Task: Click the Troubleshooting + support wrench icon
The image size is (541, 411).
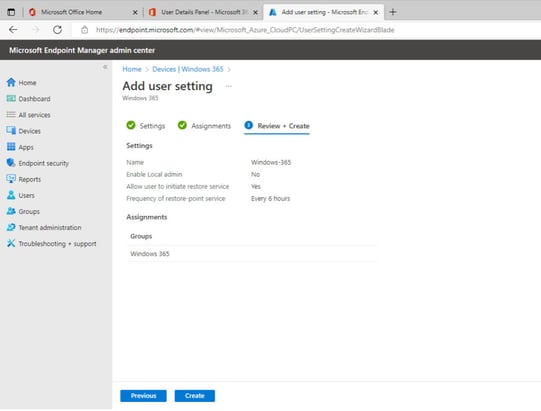Action: tap(11, 243)
